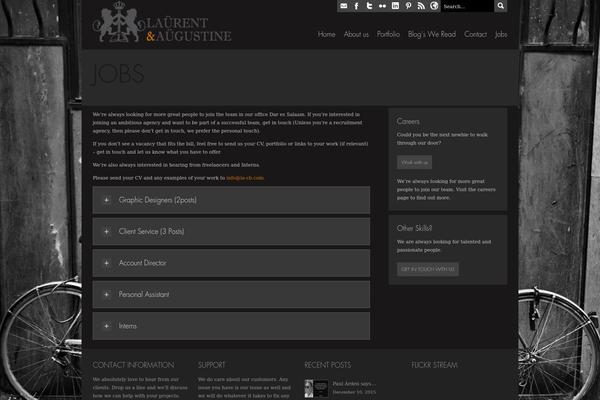Open the Facebook social icon
The height and width of the screenshot is (400, 600).
click(x=356, y=6)
